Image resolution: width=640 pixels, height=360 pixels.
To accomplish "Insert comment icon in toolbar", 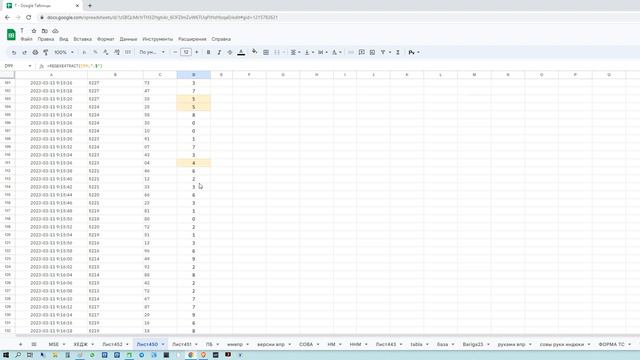I will 362,53.
